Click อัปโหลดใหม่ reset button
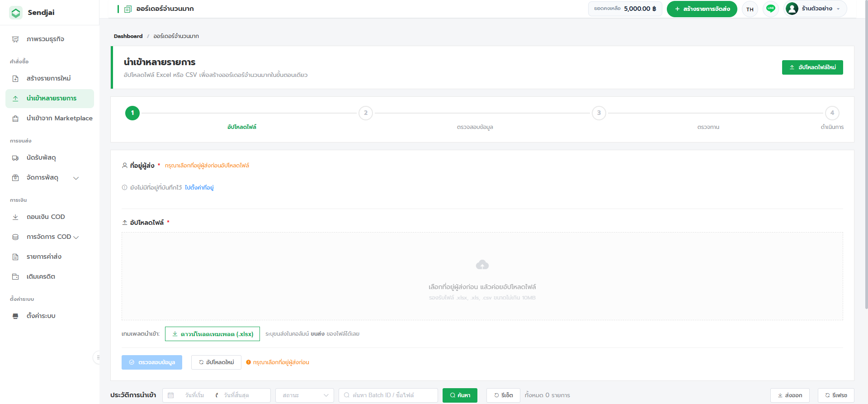868x404 pixels. (x=216, y=362)
